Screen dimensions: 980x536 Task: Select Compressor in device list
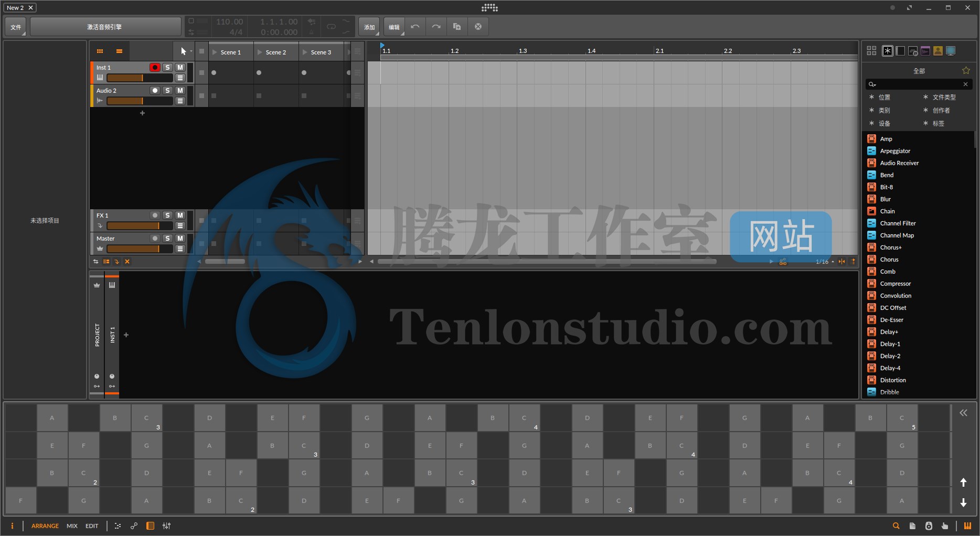896,284
